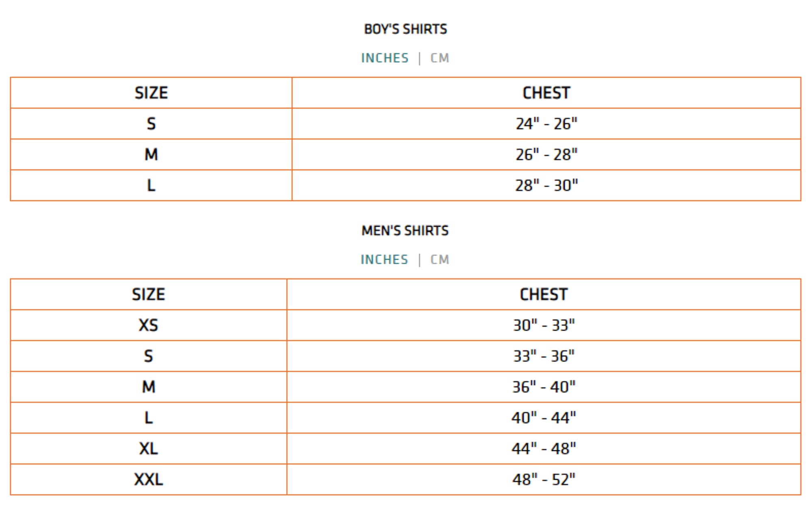812x507 pixels.
Task: Click Men's SIZE column header
Action: 149,295
